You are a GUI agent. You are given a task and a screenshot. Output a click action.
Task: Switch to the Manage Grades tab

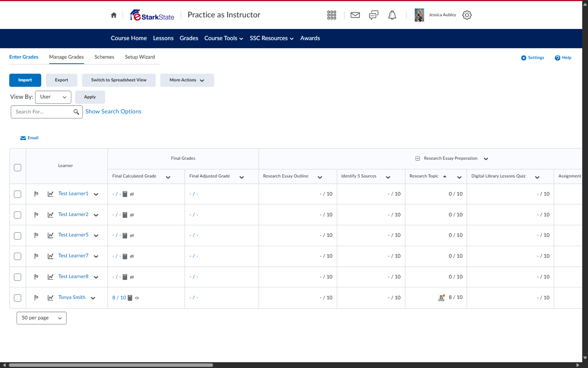pyautogui.click(x=66, y=57)
